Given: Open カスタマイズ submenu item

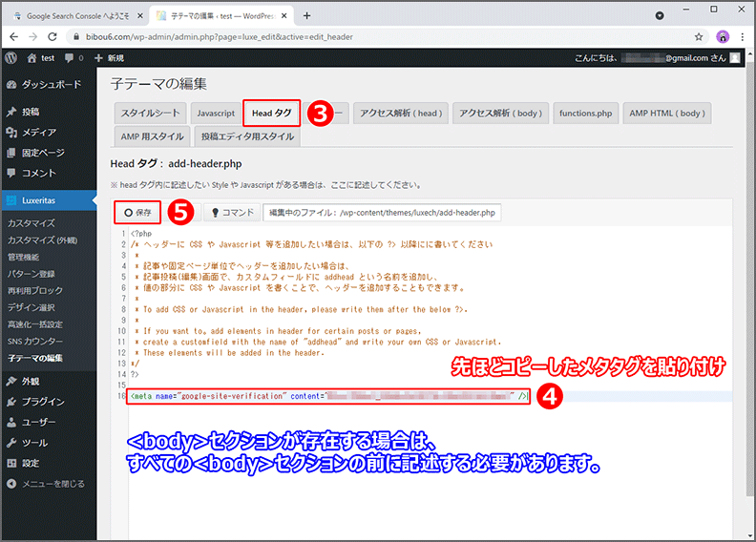Looking at the screenshot, I should (31, 223).
